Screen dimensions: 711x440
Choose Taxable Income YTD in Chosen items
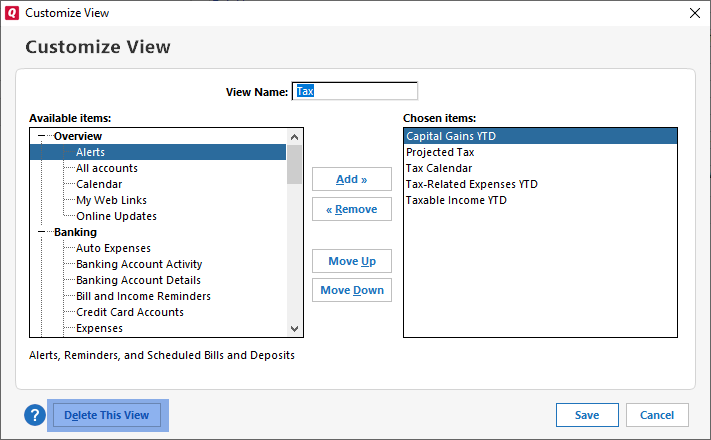coord(456,200)
